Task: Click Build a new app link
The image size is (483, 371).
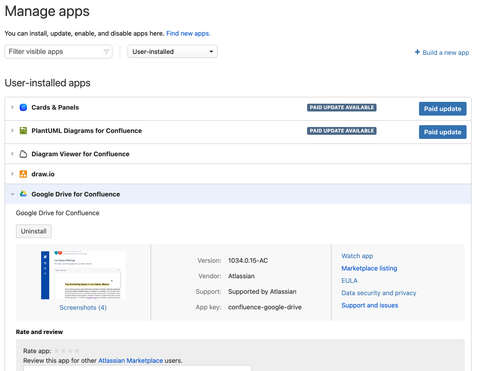Action: (x=446, y=52)
